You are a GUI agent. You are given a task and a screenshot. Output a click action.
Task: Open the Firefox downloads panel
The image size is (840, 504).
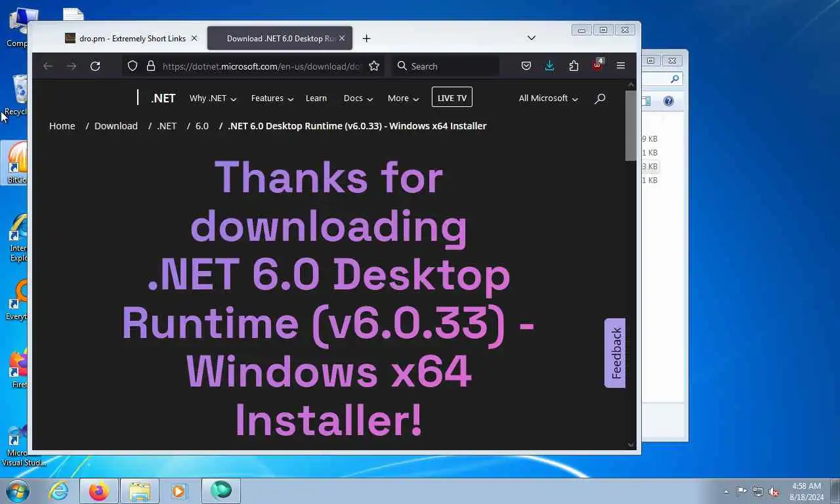coord(550,66)
